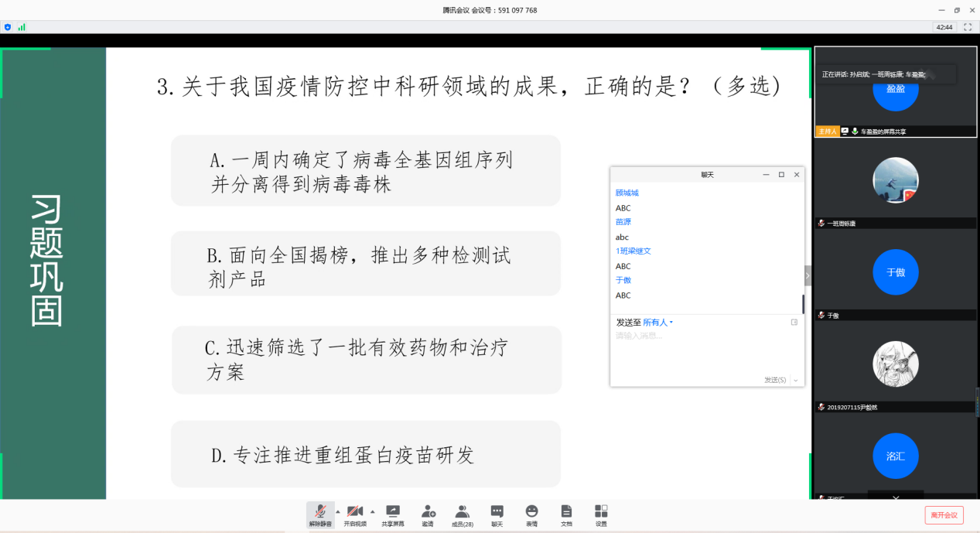Start sharing with 共享屏幕 icon

coord(393,514)
